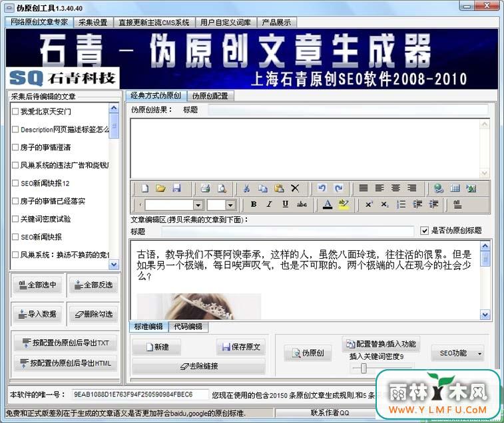The height and width of the screenshot is (423, 504).
Task: Click the Align left icon
Action: point(379,188)
